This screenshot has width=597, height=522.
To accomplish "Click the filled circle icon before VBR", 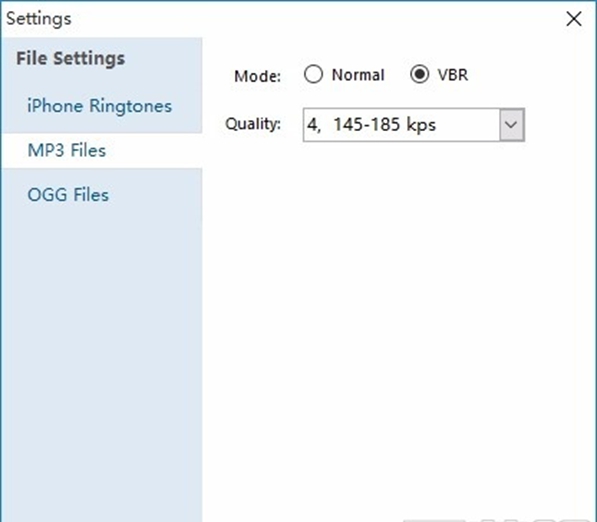I will pos(420,74).
